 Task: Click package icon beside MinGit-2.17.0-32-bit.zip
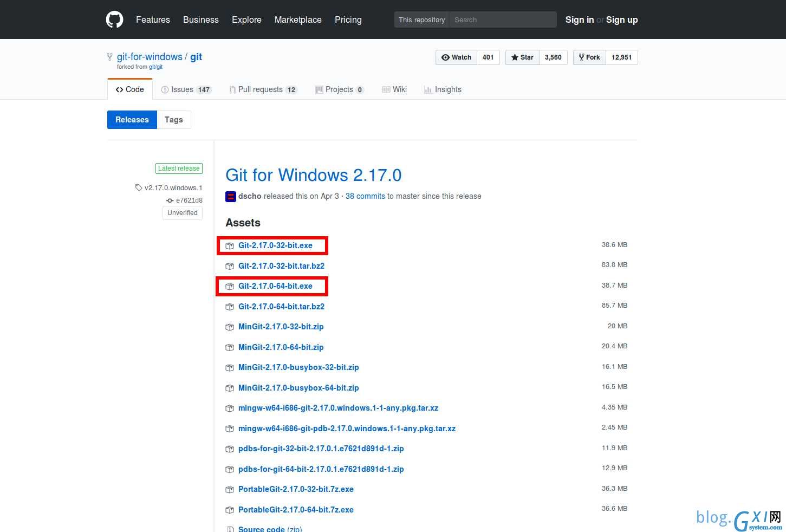tap(230, 327)
